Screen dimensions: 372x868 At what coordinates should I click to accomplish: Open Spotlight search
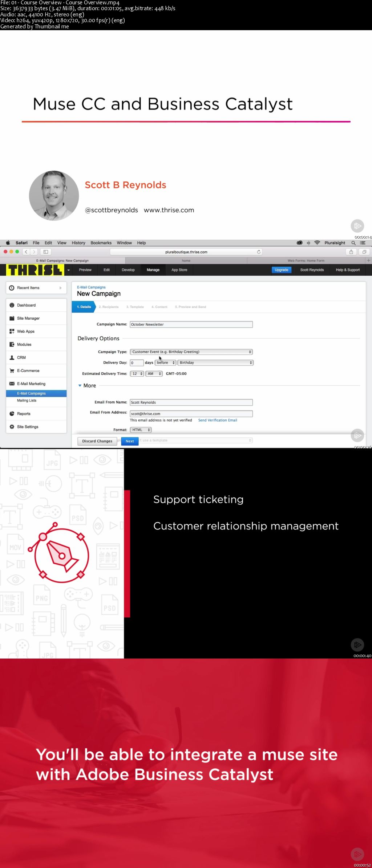coord(353,243)
